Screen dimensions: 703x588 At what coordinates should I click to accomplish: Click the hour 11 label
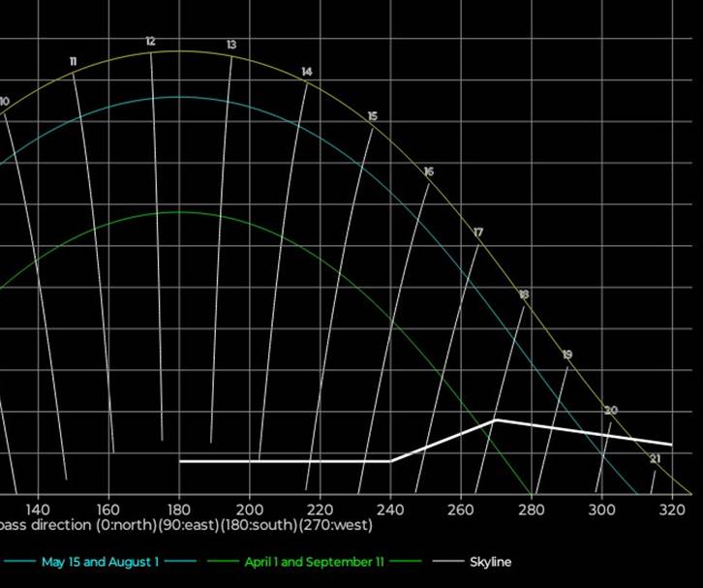click(74, 62)
